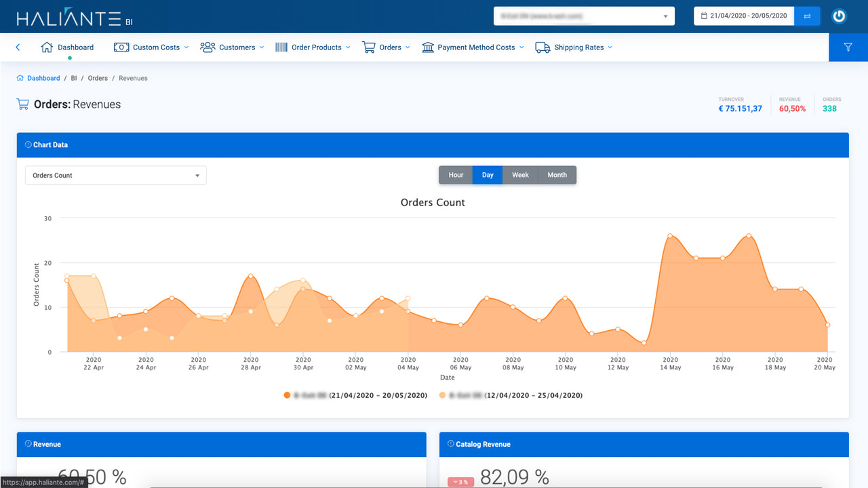Click the Chart Data panel title

50,145
